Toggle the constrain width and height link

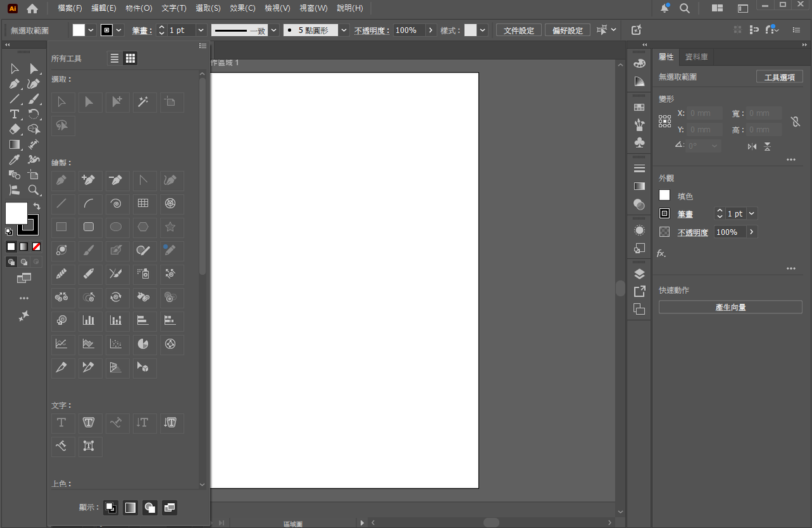795,121
